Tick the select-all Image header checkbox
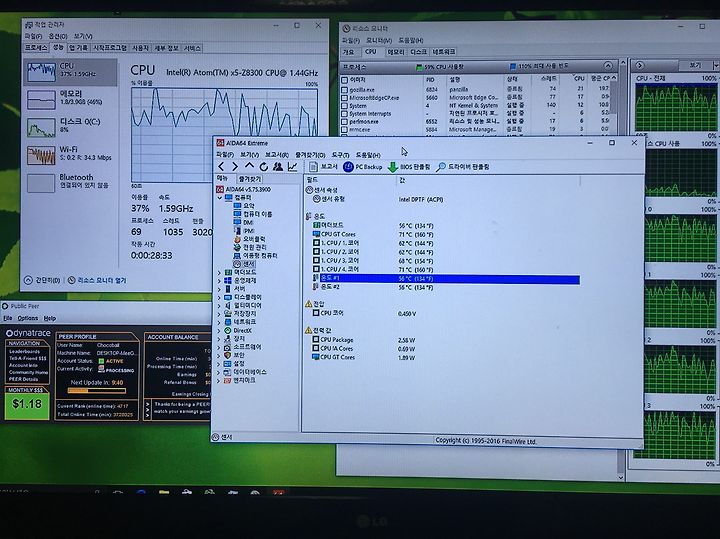This screenshot has width=720, height=539. (344, 80)
